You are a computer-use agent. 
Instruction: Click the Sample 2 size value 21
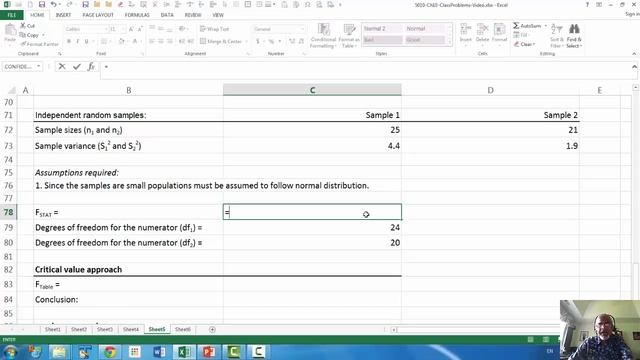click(490, 130)
